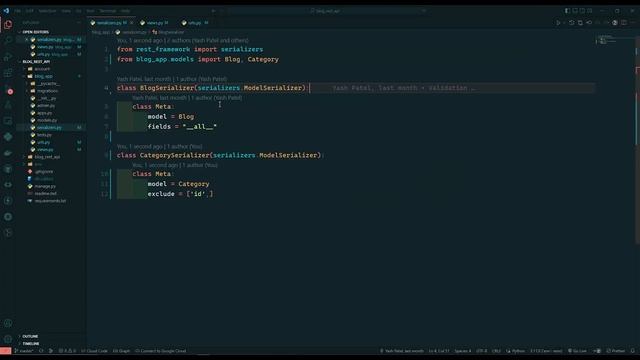Viewport: 640px width, 360px height.
Task: Open admin.py in the file tree
Action: [46, 106]
